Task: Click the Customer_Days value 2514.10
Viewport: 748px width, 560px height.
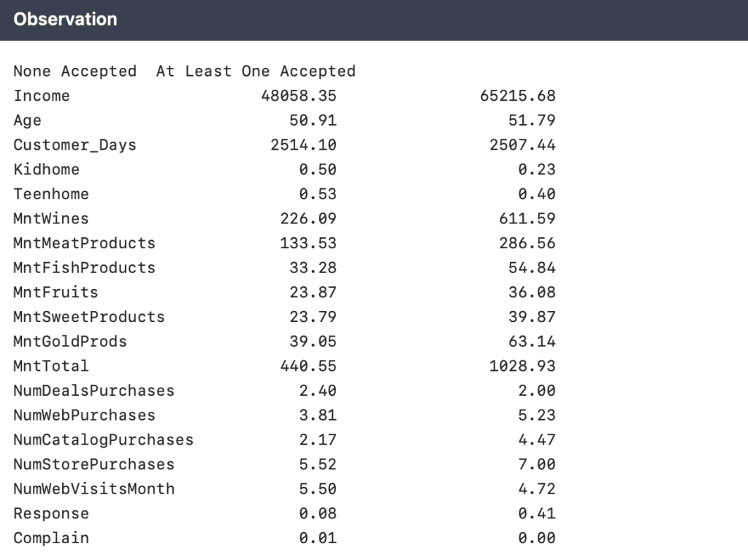Action: 303,145
